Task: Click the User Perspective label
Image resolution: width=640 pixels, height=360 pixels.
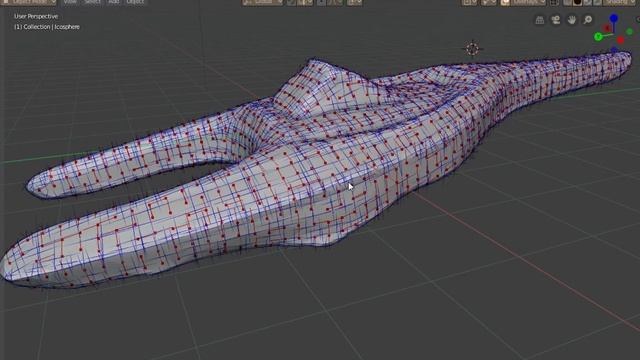Action: point(36,16)
